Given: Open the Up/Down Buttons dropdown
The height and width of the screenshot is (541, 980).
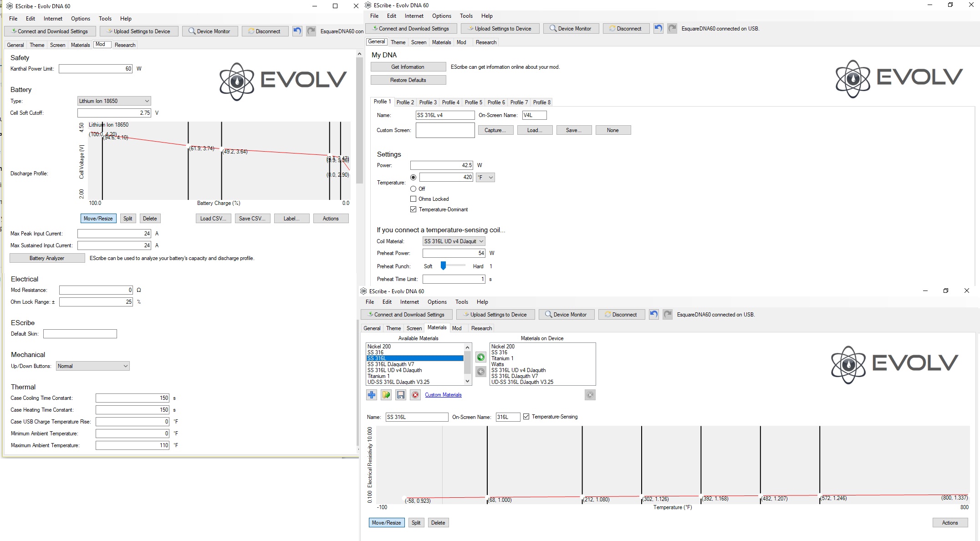Looking at the screenshot, I should tap(93, 366).
